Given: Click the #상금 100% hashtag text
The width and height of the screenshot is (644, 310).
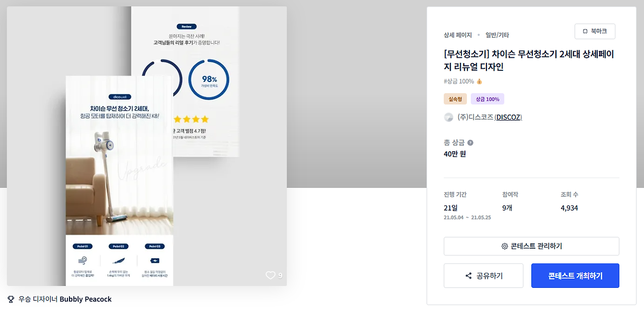Looking at the screenshot, I should tap(459, 81).
